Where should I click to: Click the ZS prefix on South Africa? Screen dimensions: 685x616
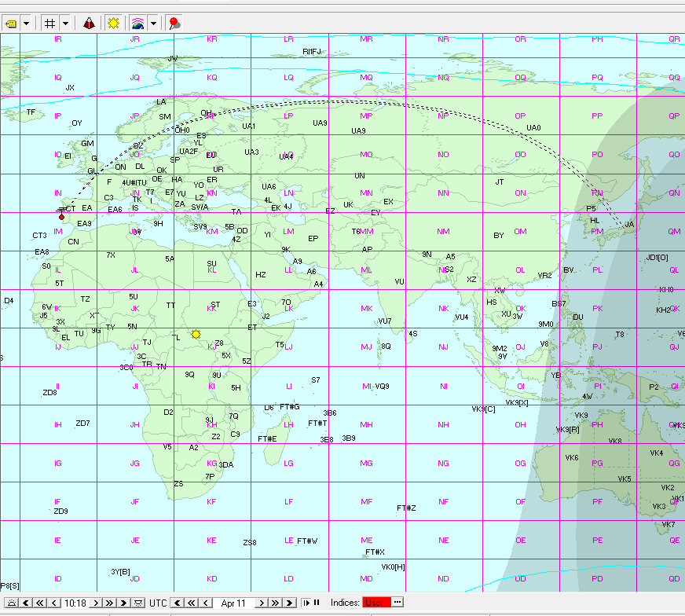178,484
